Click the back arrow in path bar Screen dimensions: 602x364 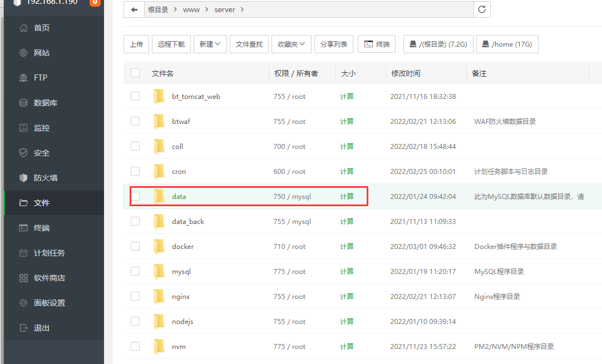(x=134, y=9)
